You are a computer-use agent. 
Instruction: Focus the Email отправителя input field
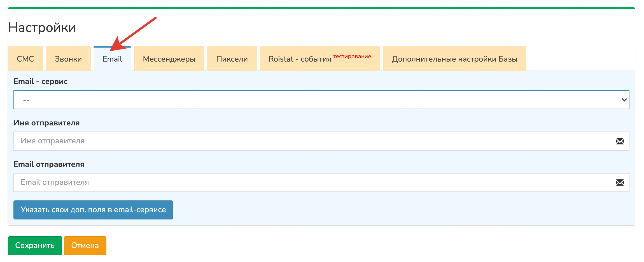[321, 183]
